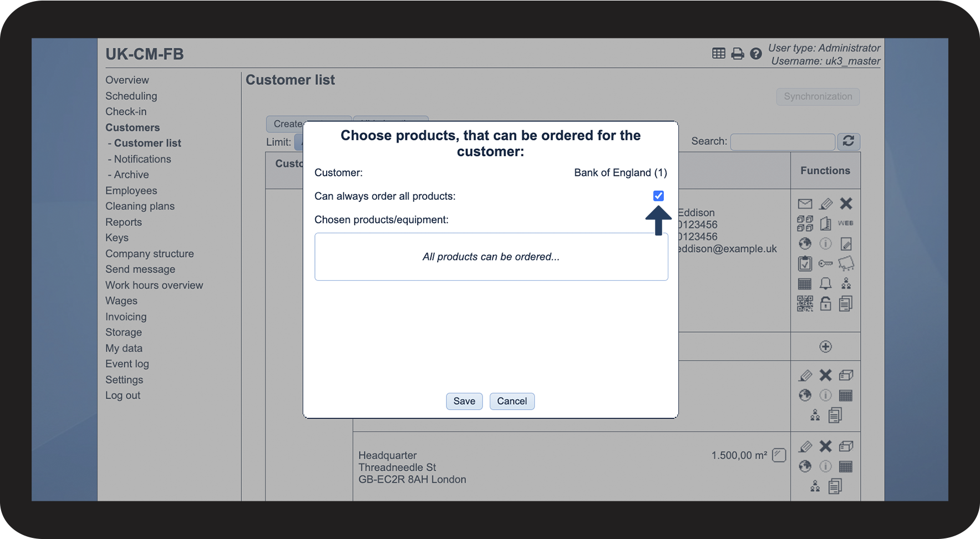Click the notice board icon beside key
The width and height of the screenshot is (980, 539).
(846, 264)
